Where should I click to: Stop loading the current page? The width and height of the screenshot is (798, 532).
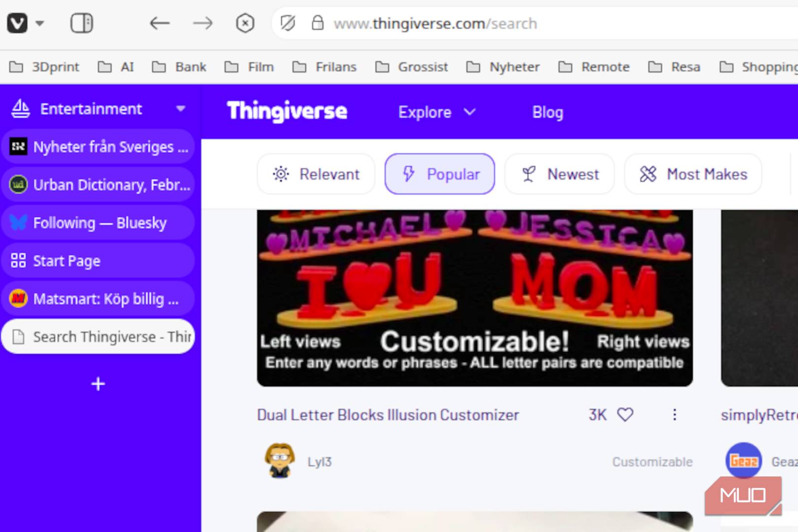point(245,23)
